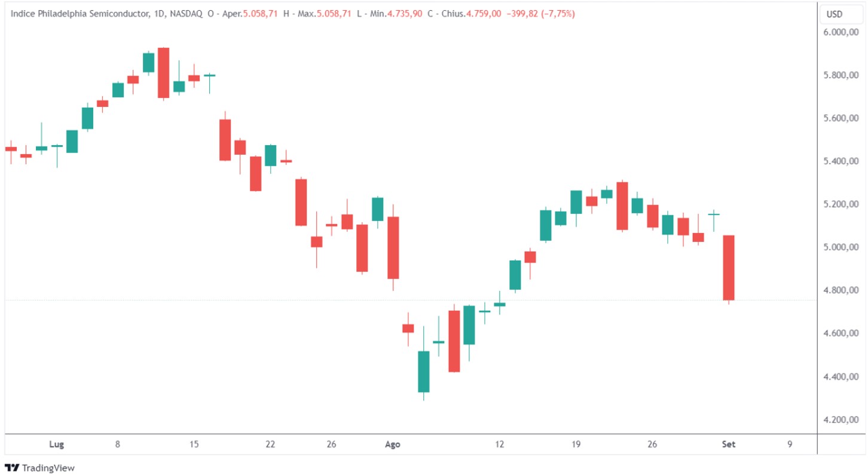Click the Chius. closing value 4.759,00
This screenshot has height=475, width=868.
click(482, 14)
